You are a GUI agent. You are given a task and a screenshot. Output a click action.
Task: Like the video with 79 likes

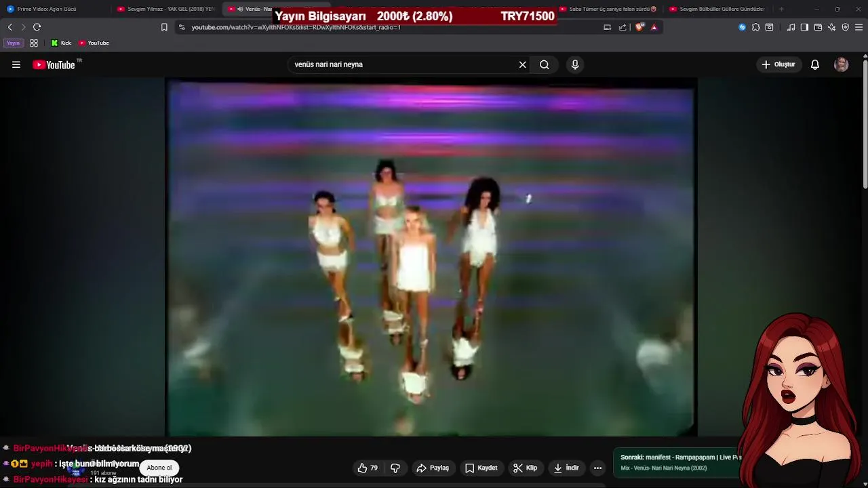367,468
